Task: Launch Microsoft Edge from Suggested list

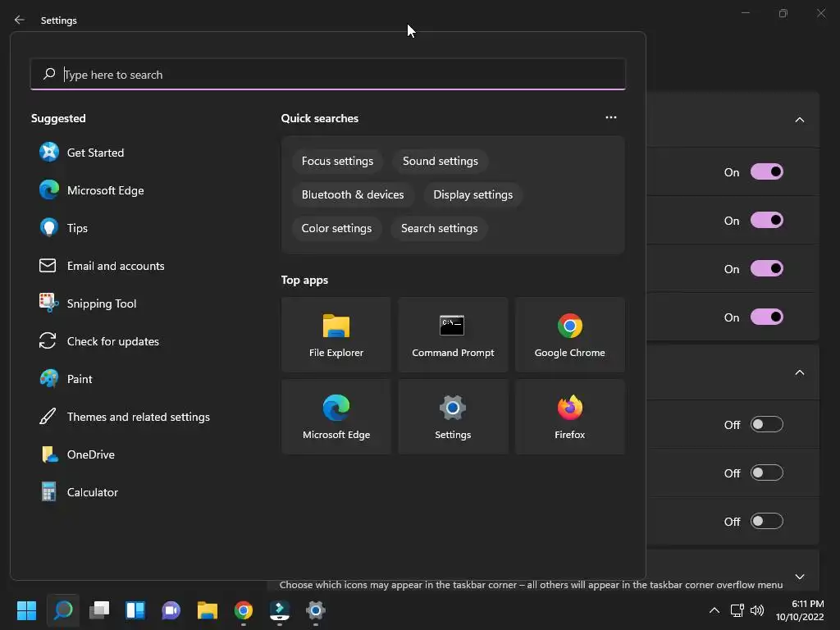Action: coord(91,190)
